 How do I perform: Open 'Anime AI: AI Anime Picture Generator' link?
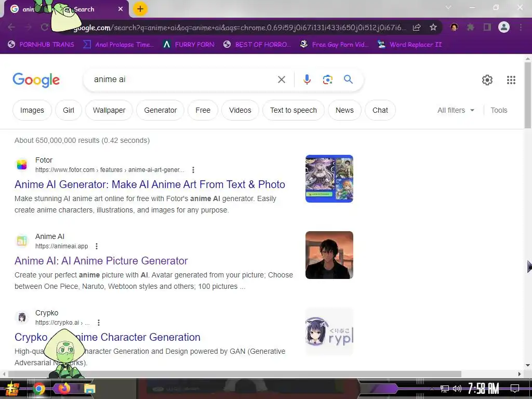click(x=101, y=261)
